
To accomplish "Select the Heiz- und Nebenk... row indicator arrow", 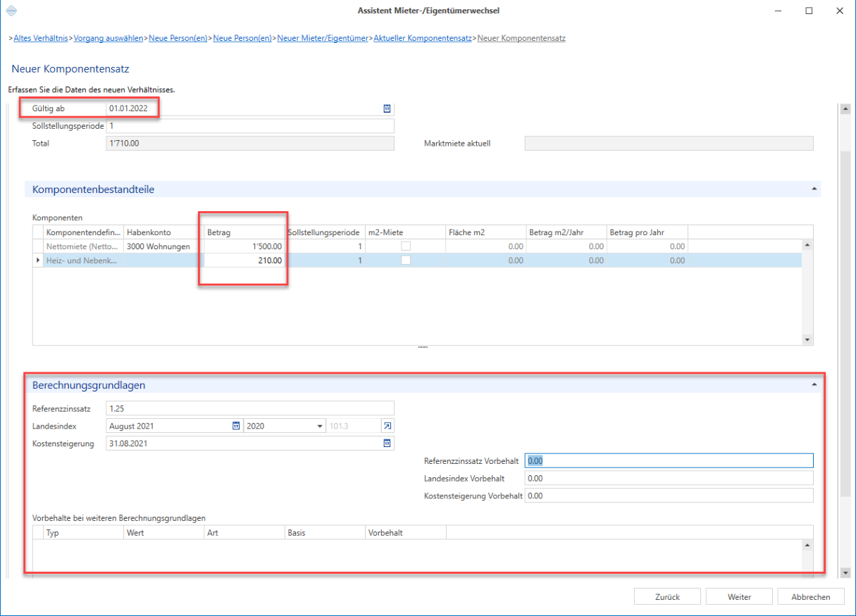I will pos(38,260).
